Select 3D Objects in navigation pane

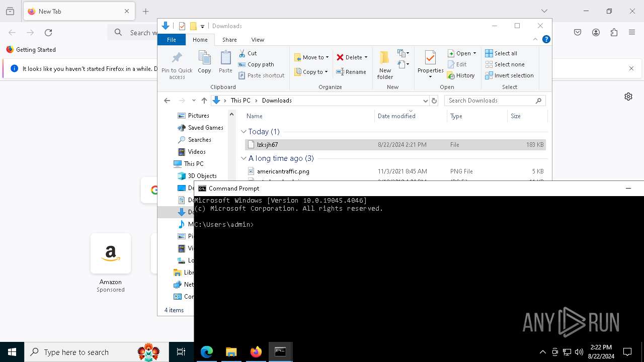pyautogui.click(x=197, y=176)
